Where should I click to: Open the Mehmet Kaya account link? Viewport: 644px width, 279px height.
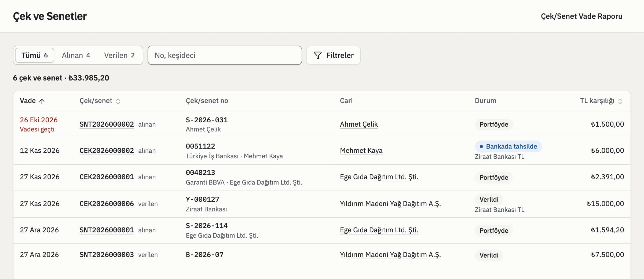pos(361,150)
